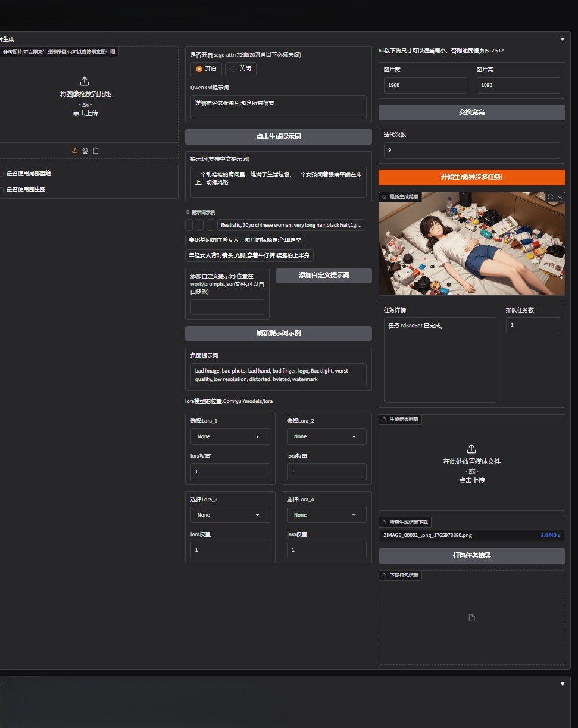Click the upload icon under the reference image area
Viewport: 578px width, 728px height.
click(x=74, y=151)
